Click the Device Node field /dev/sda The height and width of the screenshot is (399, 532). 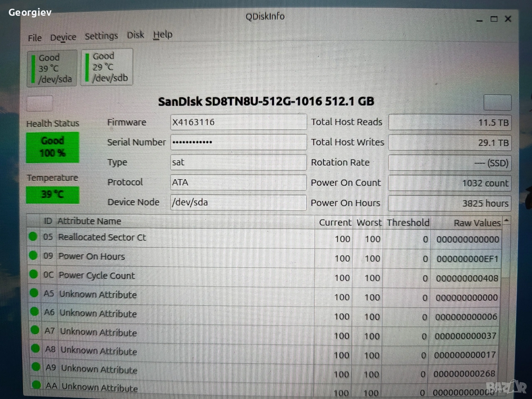click(x=238, y=202)
